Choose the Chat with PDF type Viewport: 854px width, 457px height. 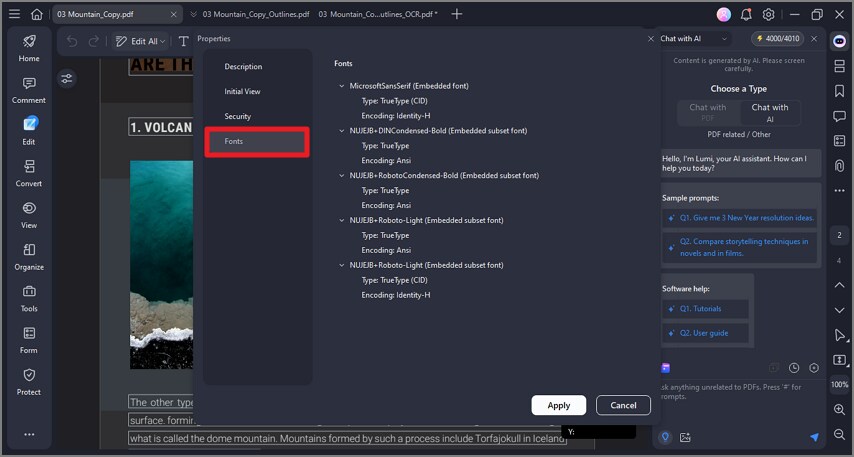click(x=708, y=113)
